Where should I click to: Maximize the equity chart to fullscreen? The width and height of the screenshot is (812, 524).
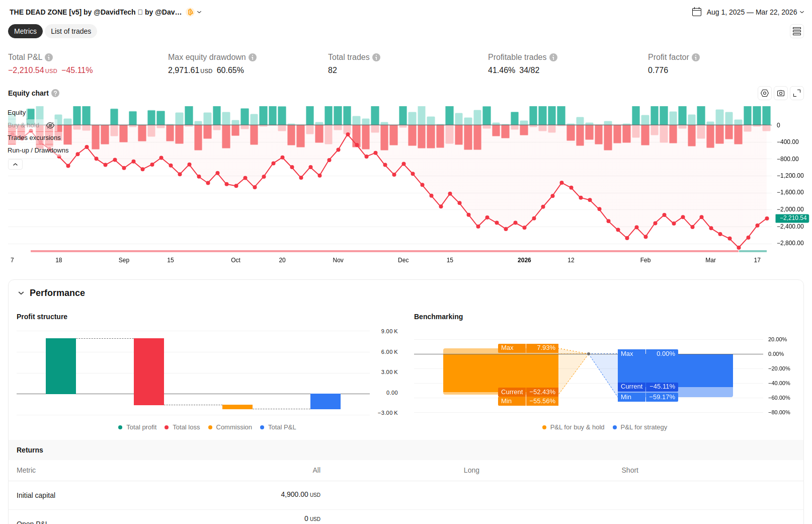point(796,93)
